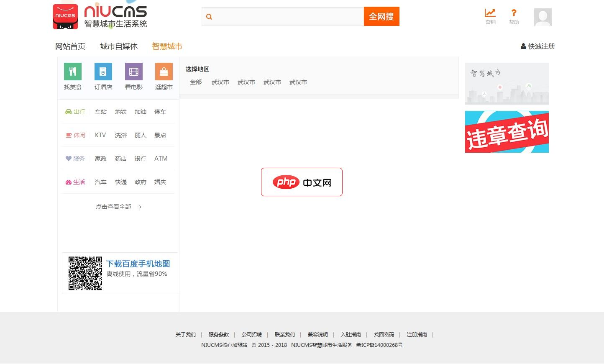Click the 停车 parking link
This screenshot has width=604, height=364.
(160, 112)
